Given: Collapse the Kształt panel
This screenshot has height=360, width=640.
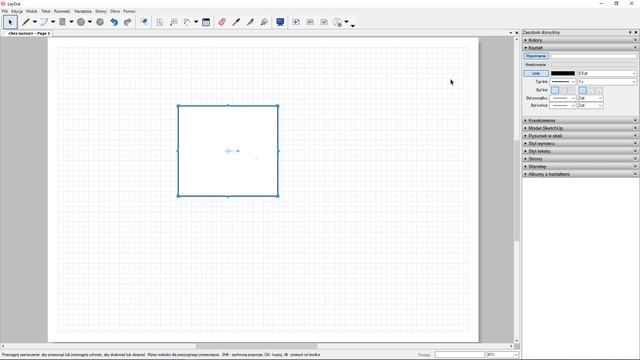Looking at the screenshot, I should 526,48.
